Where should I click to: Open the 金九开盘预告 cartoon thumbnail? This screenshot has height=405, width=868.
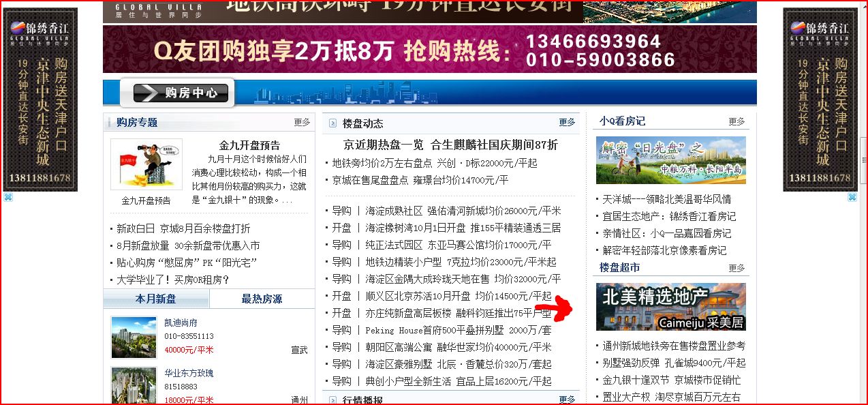point(146,164)
